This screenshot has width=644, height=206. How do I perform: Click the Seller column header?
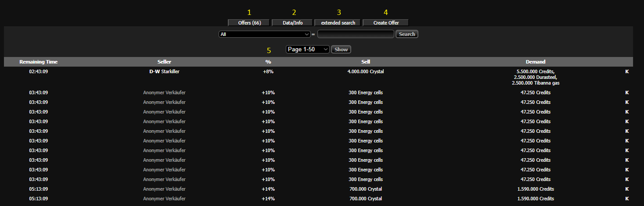(x=164, y=62)
